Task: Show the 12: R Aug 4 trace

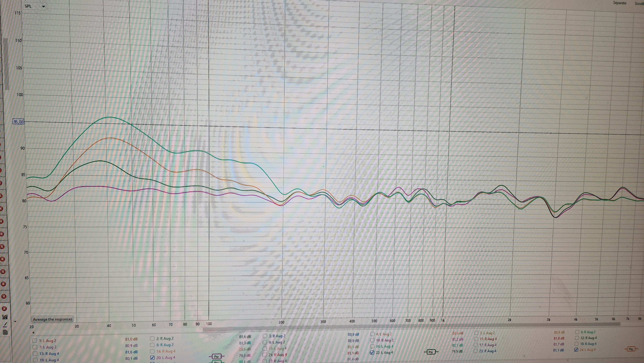Action: click(x=577, y=338)
